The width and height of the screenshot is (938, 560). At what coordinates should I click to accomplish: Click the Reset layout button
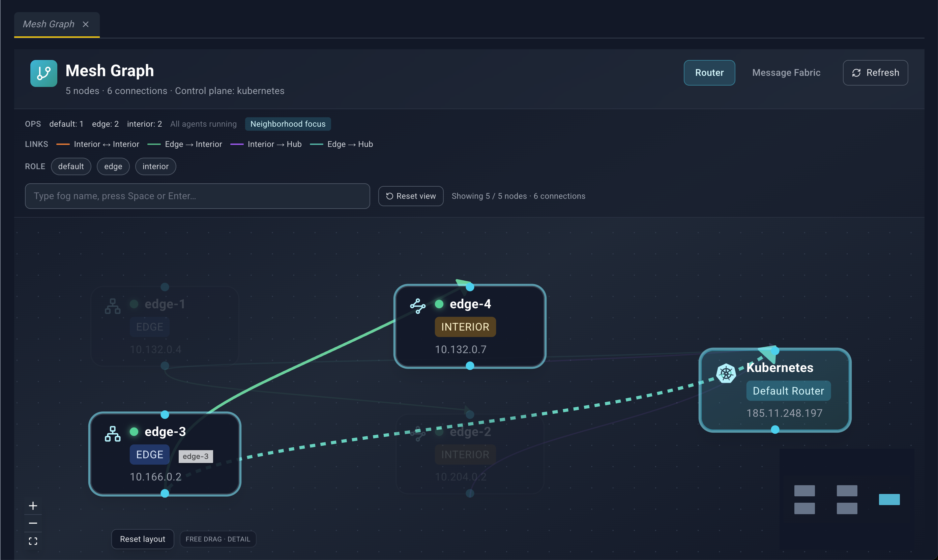tap(143, 539)
